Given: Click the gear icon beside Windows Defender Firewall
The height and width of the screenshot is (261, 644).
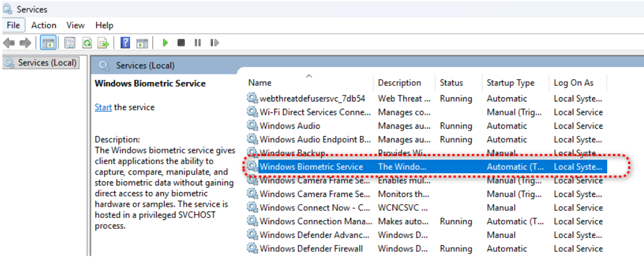Looking at the screenshot, I should coord(252,248).
